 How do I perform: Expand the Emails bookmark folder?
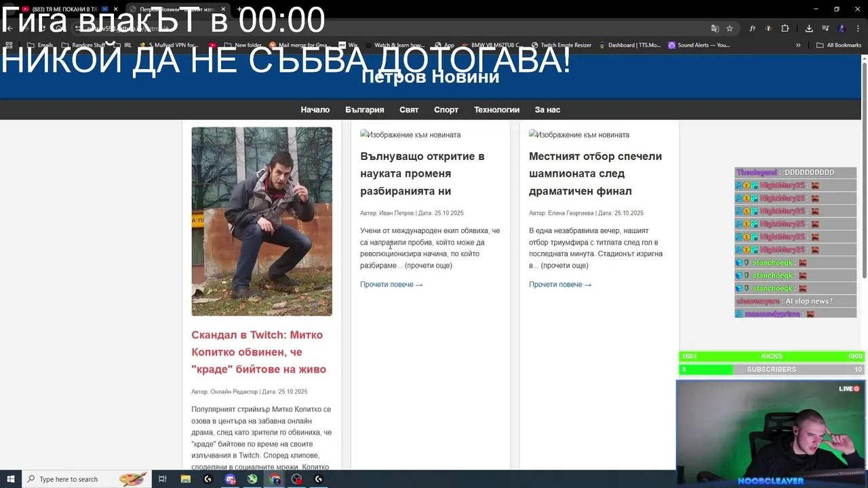point(39,45)
